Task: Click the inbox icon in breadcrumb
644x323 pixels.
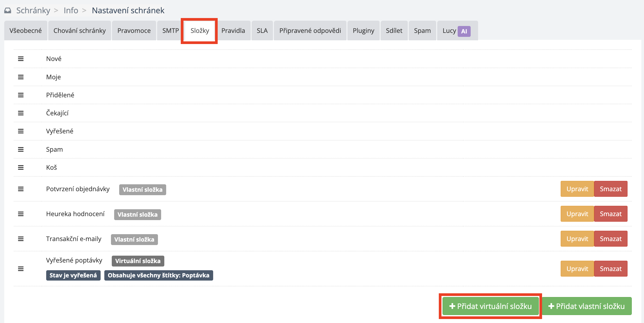Action: [x=8, y=10]
